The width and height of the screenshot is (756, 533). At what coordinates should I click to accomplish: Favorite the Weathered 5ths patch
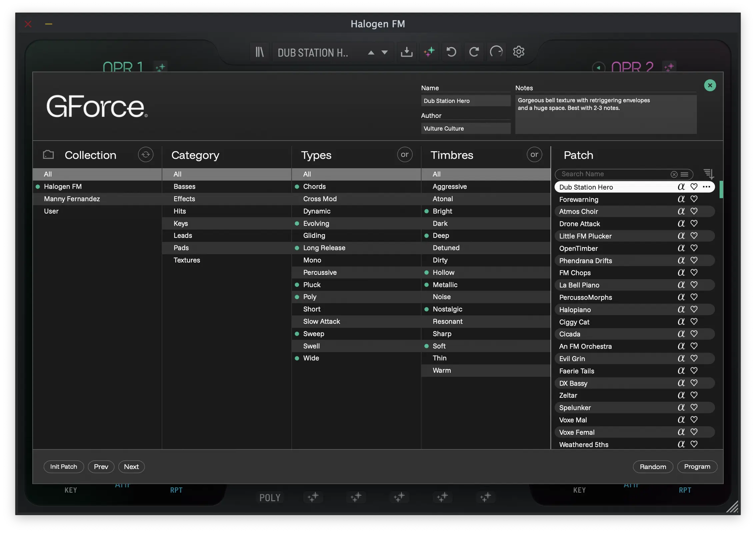click(x=694, y=444)
